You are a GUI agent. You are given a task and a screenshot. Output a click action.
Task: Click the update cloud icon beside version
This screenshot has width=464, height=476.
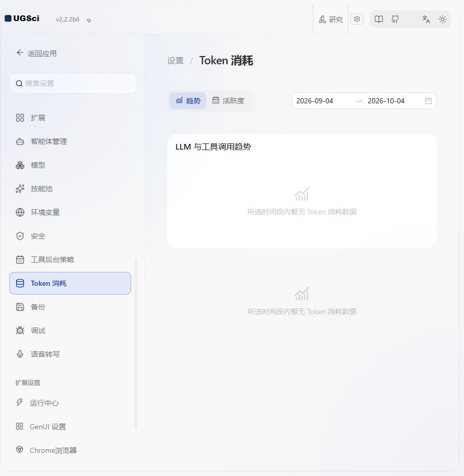click(88, 20)
